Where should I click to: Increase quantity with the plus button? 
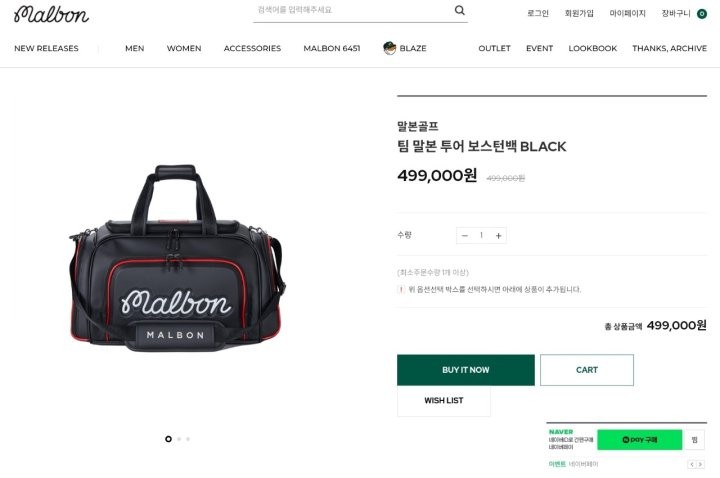[x=498, y=236]
